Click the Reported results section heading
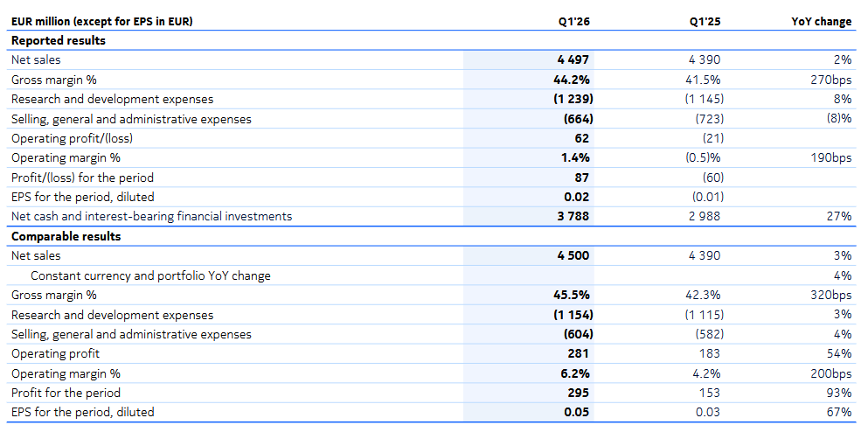The width and height of the screenshot is (868, 439). (x=58, y=40)
